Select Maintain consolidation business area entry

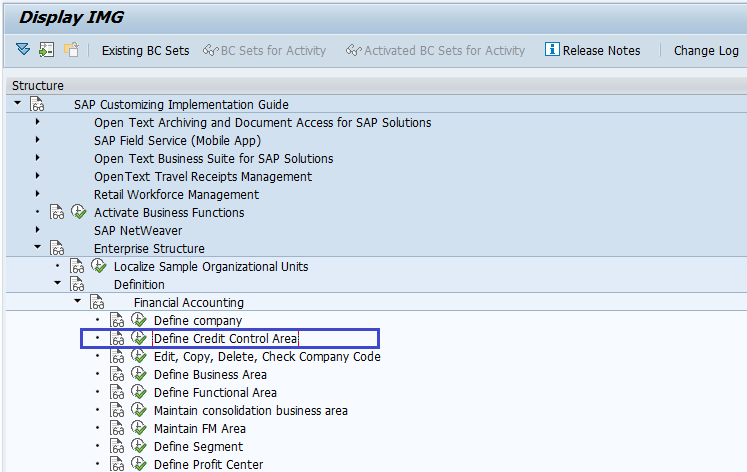pos(251,411)
